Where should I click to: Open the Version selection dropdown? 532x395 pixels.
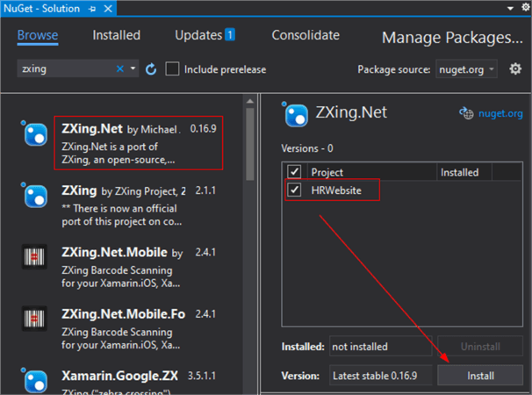click(381, 376)
